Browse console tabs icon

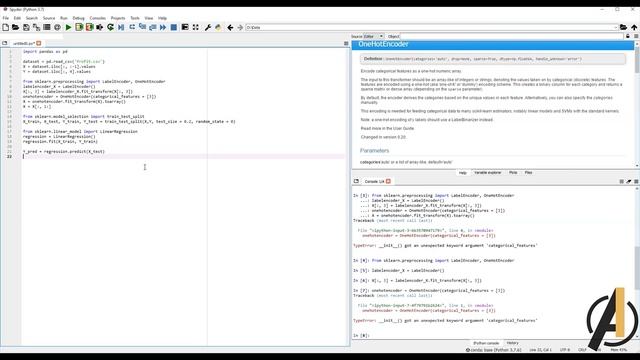pos(356,181)
